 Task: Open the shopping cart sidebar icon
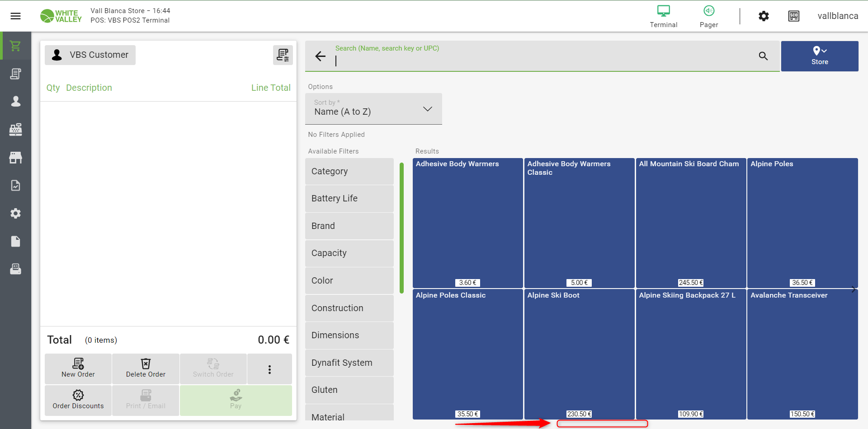[15, 46]
